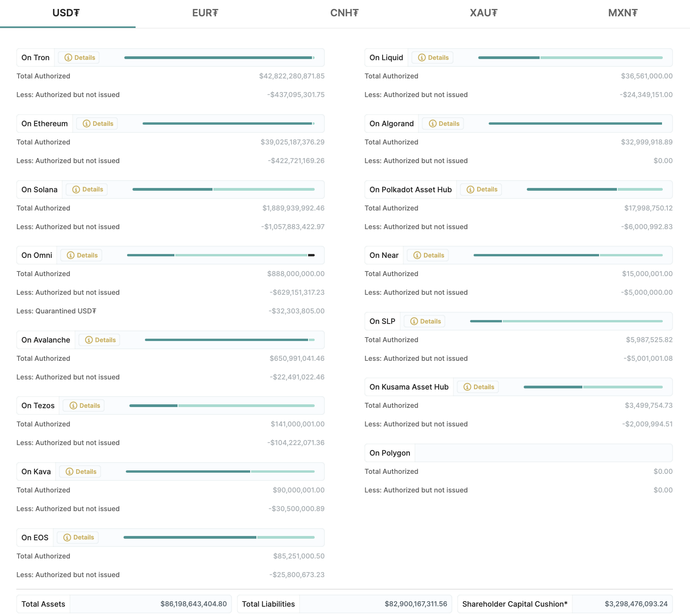Click Liquid total $36,561,000.00
The width and height of the screenshot is (690, 616).
click(647, 76)
